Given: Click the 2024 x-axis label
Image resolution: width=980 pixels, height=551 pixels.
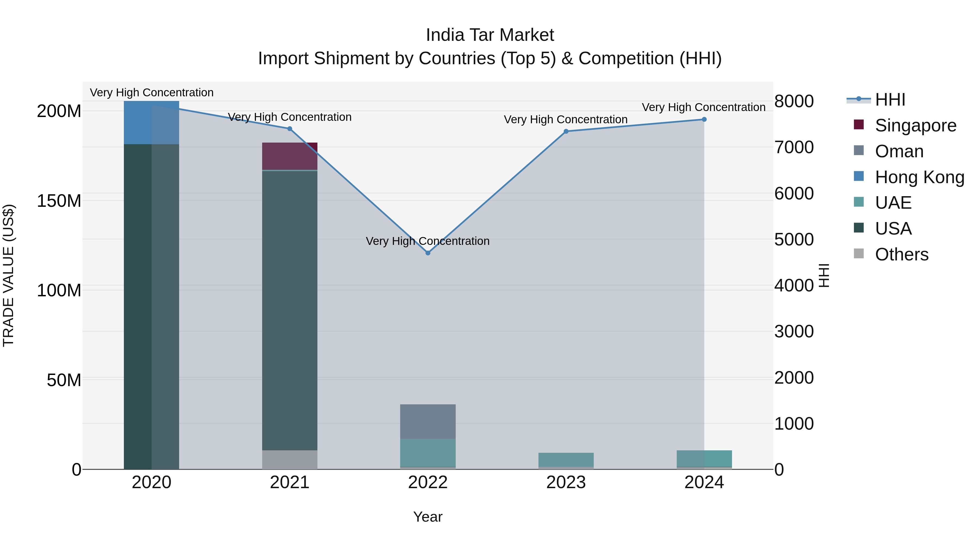Looking at the screenshot, I should pyautogui.click(x=704, y=482).
